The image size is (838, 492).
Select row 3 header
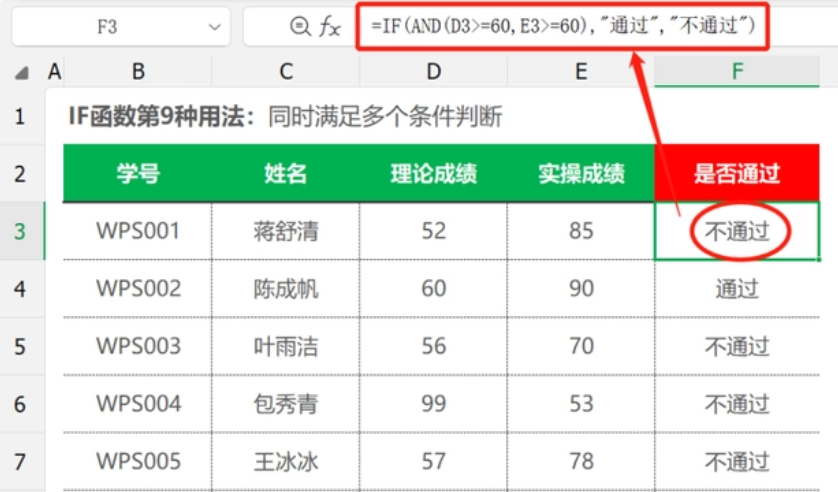[20, 231]
